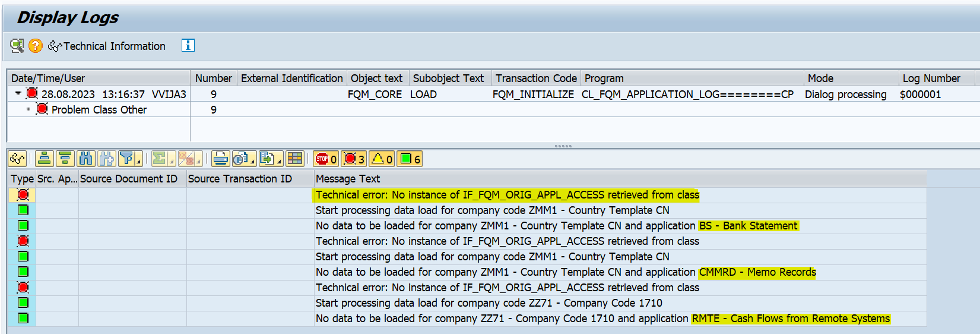Open the Find binoculars tool
980x334 pixels.
pyautogui.click(x=86, y=159)
